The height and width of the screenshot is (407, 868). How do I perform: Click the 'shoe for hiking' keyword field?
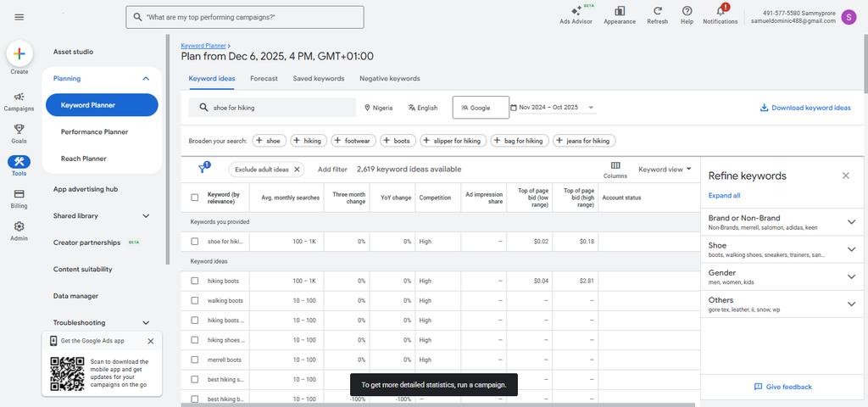(x=272, y=108)
